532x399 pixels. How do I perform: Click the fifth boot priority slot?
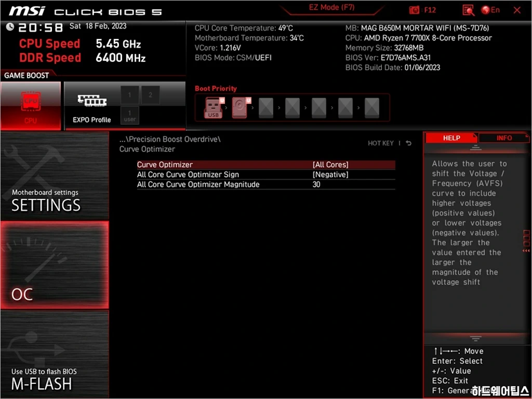pyautogui.click(x=319, y=108)
